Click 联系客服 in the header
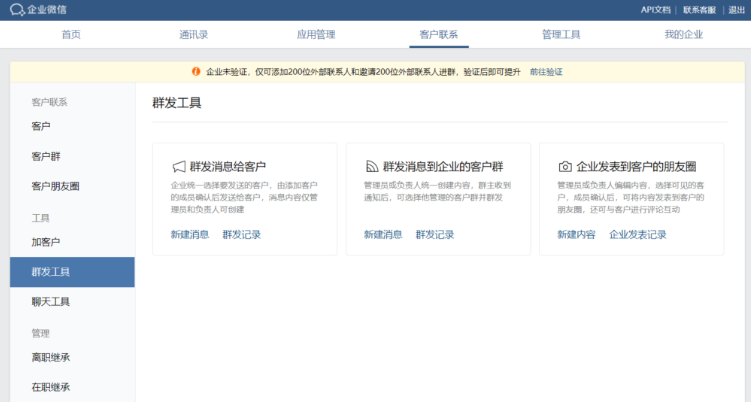 point(700,10)
